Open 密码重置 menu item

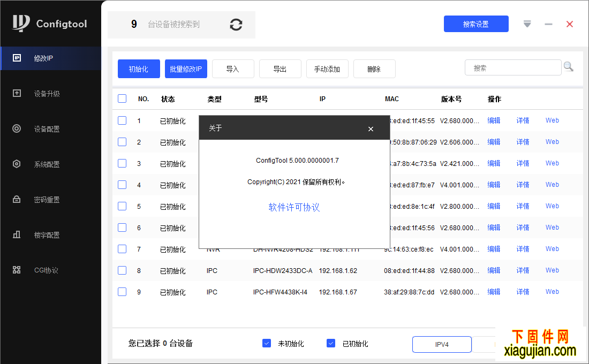tap(51, 200)
